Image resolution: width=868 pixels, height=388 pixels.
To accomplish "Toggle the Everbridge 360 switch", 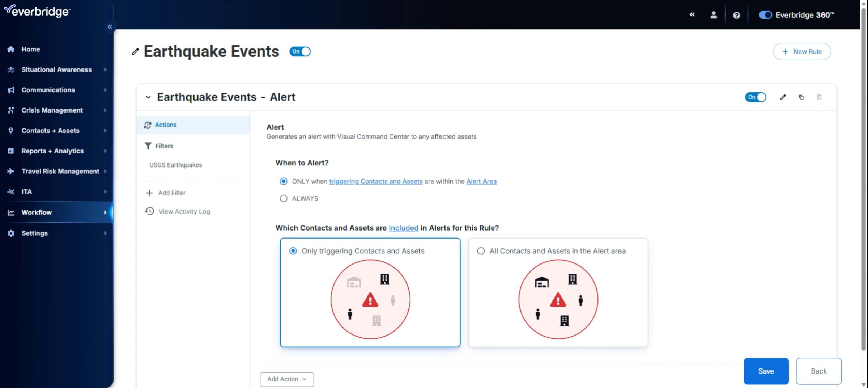I will (x=766, y=15).
